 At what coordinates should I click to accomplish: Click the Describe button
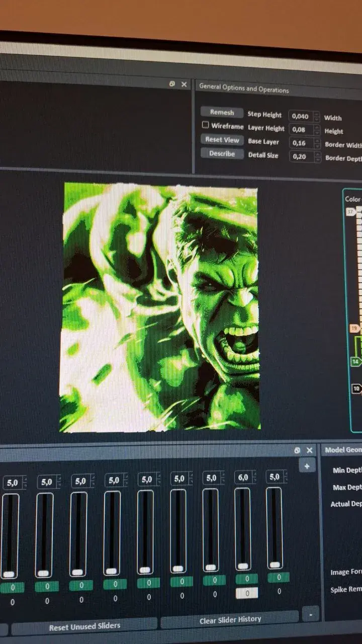pos(222,153)
